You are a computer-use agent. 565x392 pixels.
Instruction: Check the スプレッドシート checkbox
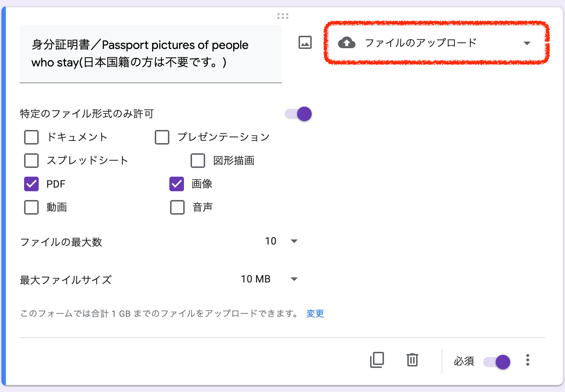(31, 161)
